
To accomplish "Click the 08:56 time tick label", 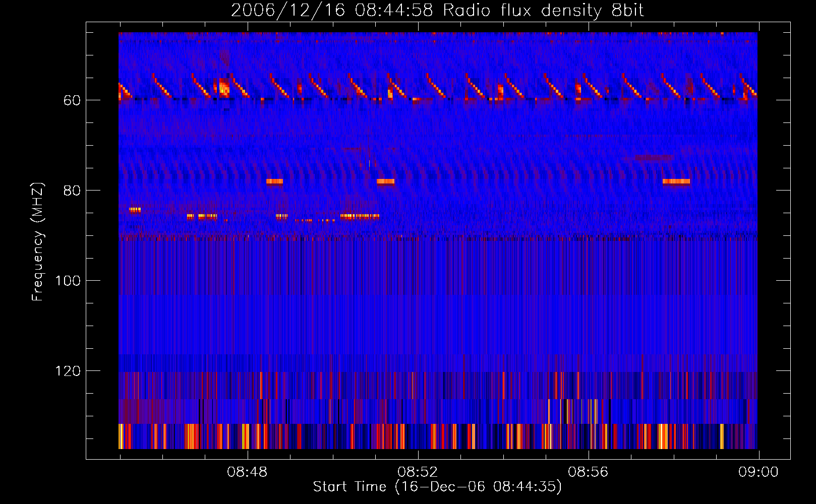I will pos(589,472).
